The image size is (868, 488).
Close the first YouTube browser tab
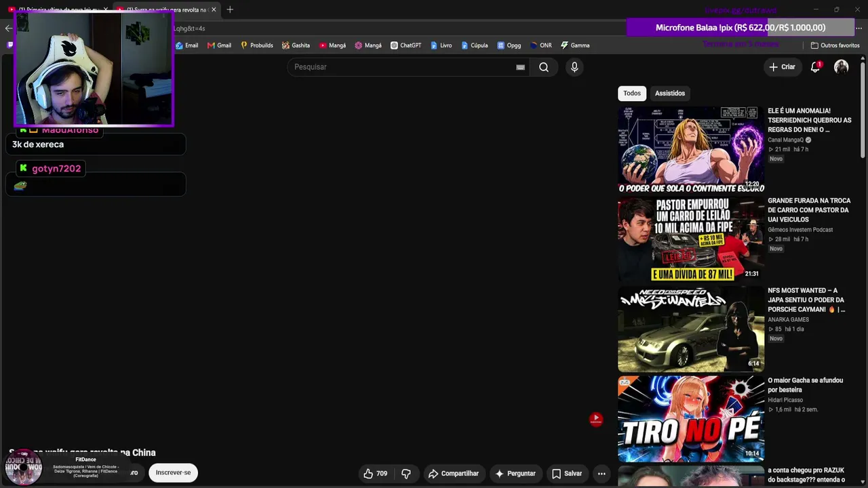pos(106,9)
